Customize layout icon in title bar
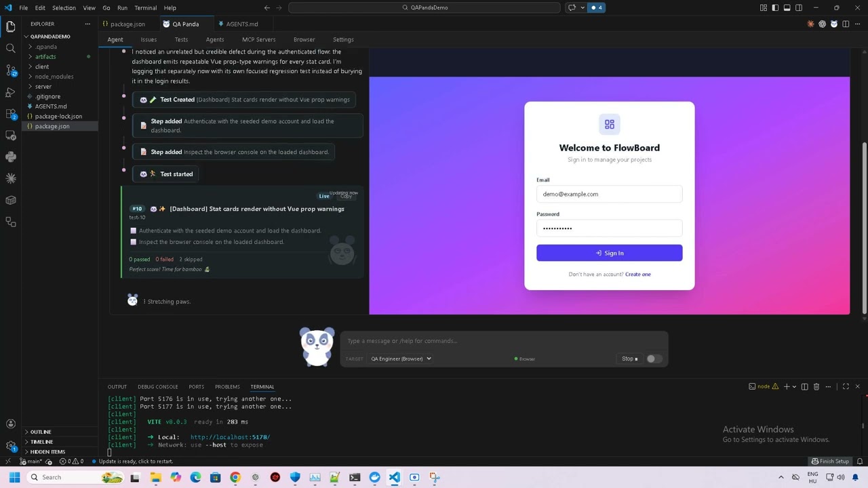The image size is (868, 488). coord(764,7)
